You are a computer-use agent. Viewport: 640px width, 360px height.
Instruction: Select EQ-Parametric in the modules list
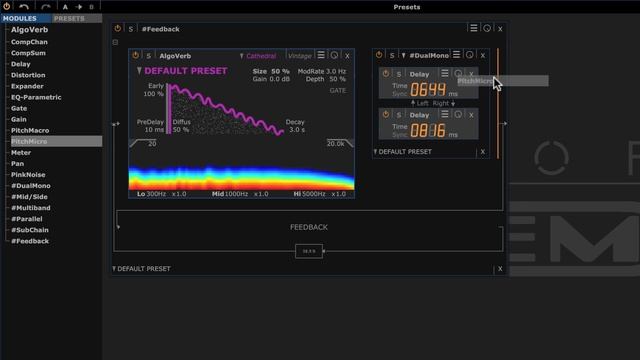pyautogui.click(x=36, y=97)
